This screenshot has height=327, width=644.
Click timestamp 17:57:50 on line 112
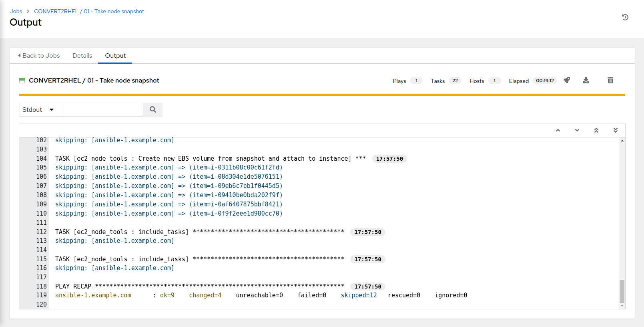click(x=368, y=232)
